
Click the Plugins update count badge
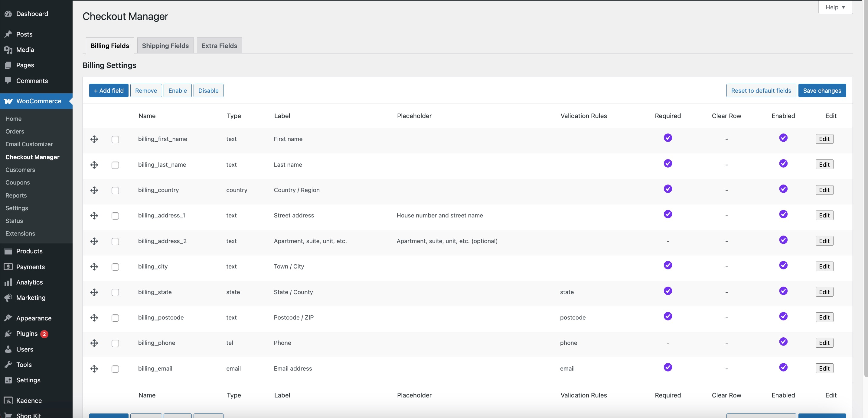[44, 334]
